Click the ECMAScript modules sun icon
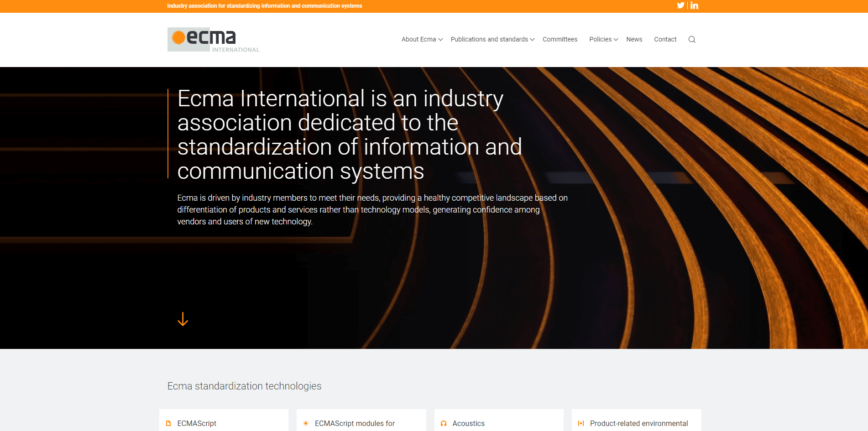868x431 pixels. 306,423
